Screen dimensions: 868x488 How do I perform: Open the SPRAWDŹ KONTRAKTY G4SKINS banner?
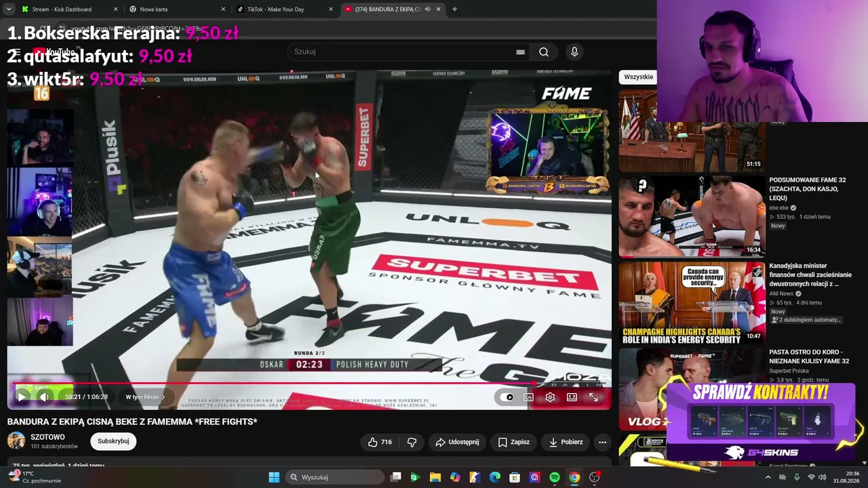[x=762, y=422]
